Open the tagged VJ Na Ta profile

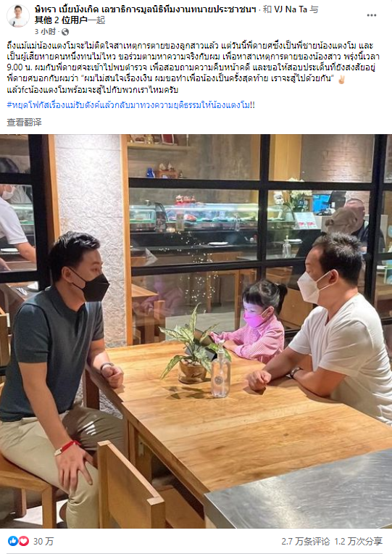(x=291, y=9)
